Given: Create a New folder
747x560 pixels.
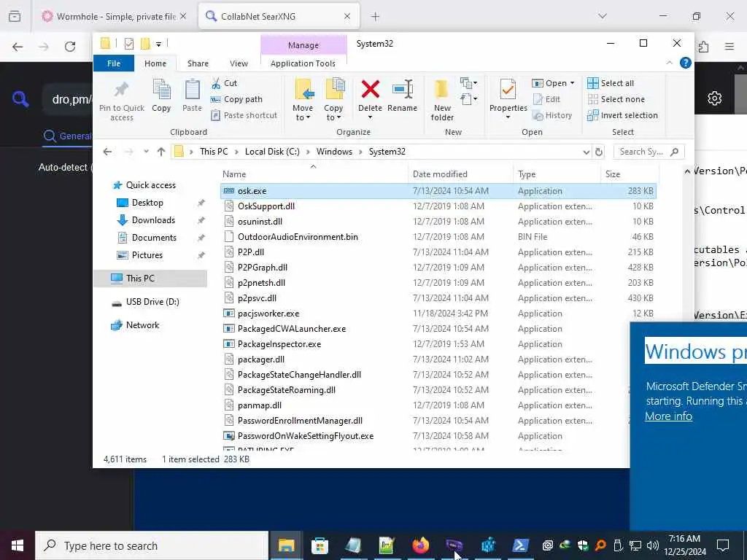Looking at the screenshot, I should (442, 99).
